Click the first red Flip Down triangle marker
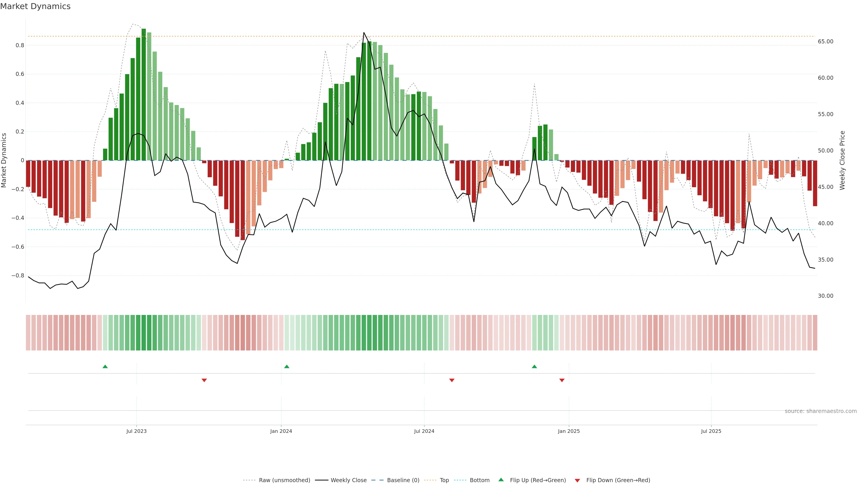 (x=204, y=380)
